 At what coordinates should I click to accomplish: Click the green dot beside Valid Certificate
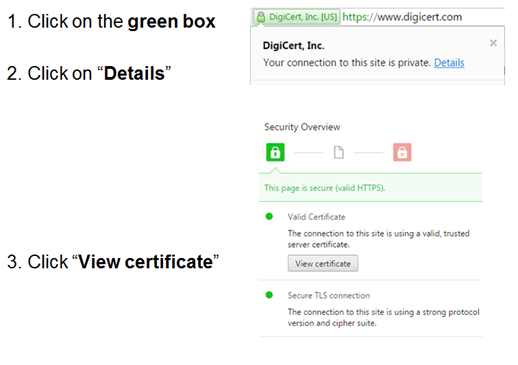[x=269, y=217]
